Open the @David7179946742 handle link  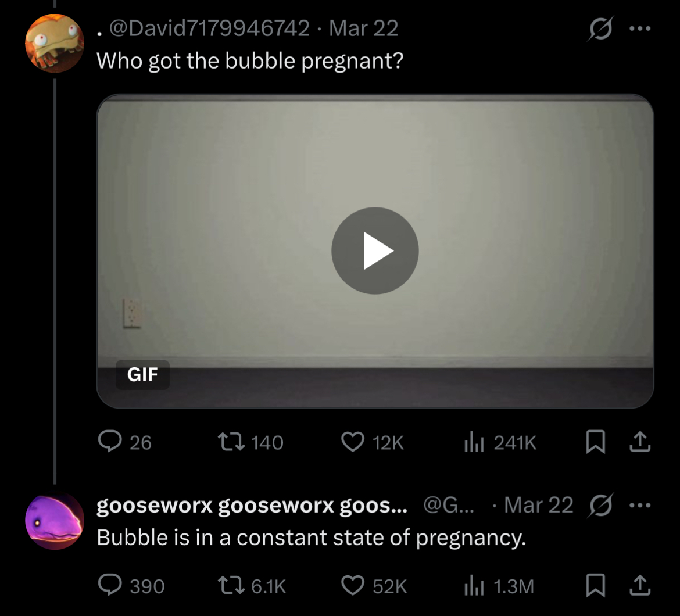(209, 28)
